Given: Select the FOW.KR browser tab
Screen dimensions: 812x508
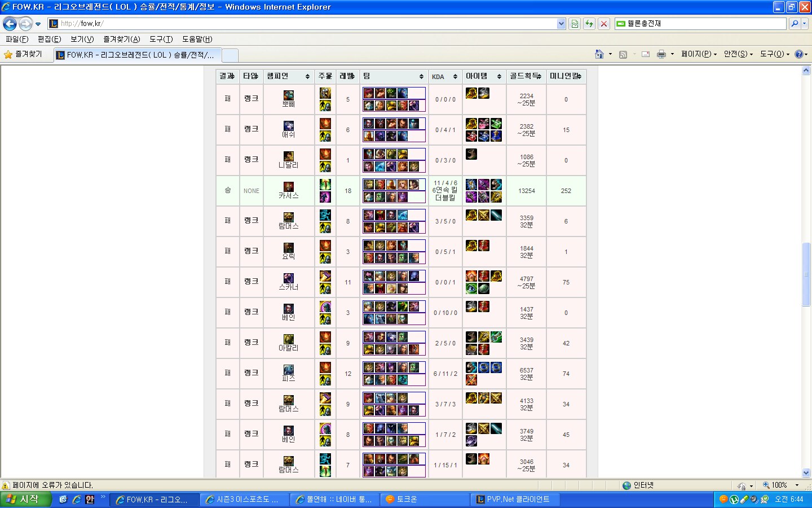Looking at the screenshot, I should 138,55.
